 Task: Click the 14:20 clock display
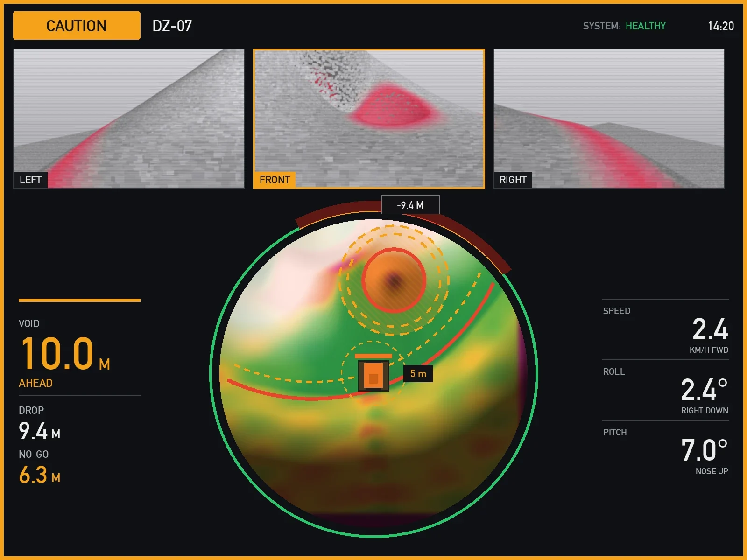click(721, 26)
